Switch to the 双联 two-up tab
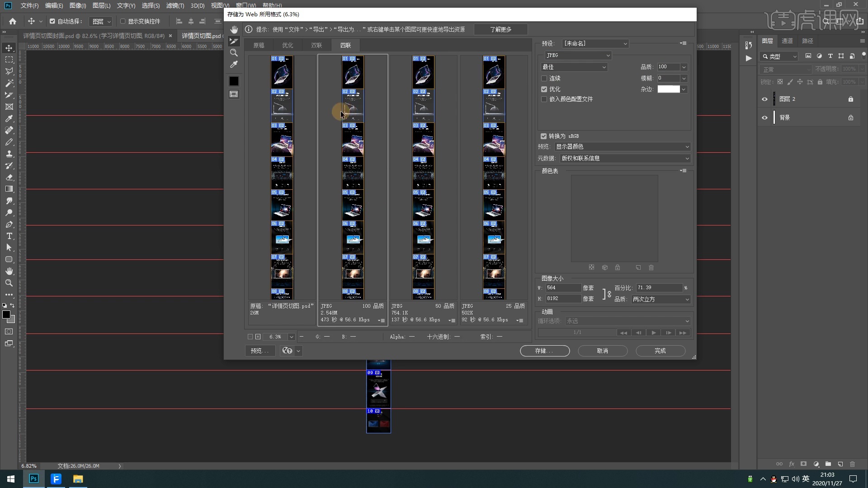The height and width of the screenshot is (488, 868). [316, 45]
